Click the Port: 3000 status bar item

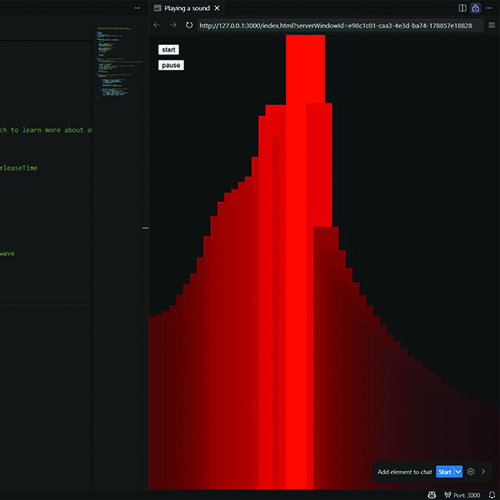point(462,495)
